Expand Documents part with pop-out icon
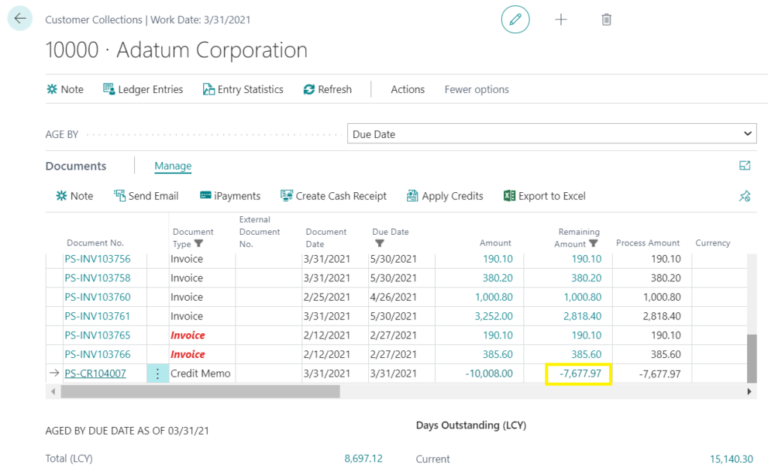 [744, 166]
